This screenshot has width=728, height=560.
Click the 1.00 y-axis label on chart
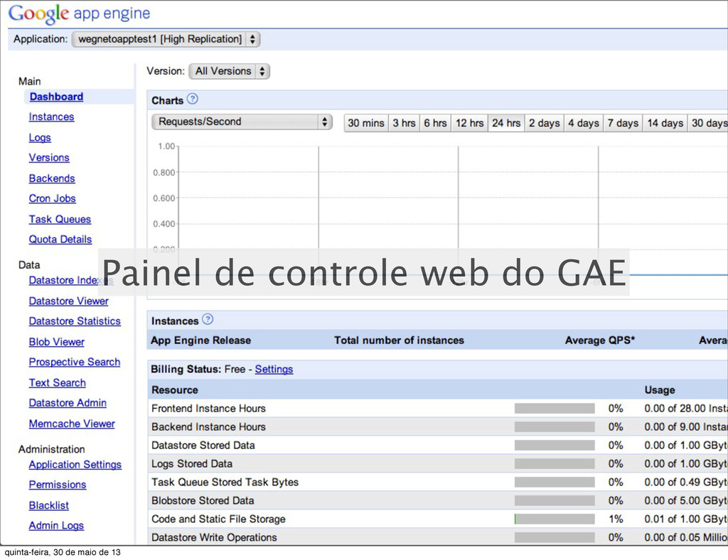(x=166, y=146)
